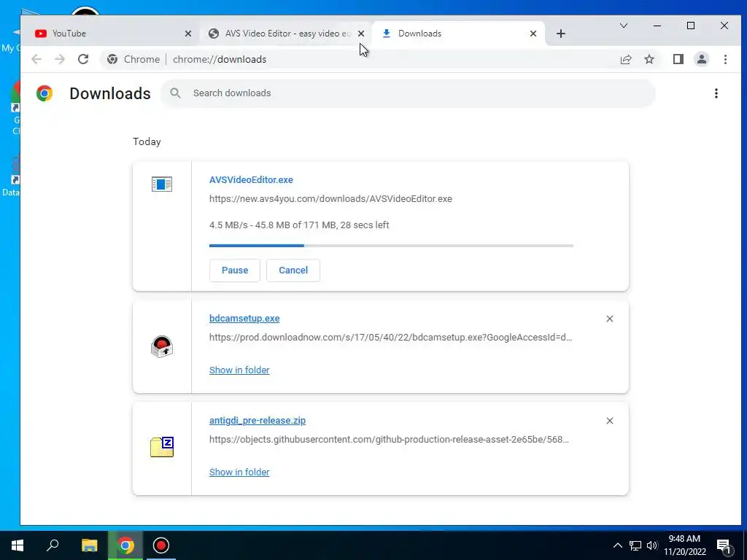747x560 pixels.
Task: Open a new browser tab
Action: (x=561, y=34)
